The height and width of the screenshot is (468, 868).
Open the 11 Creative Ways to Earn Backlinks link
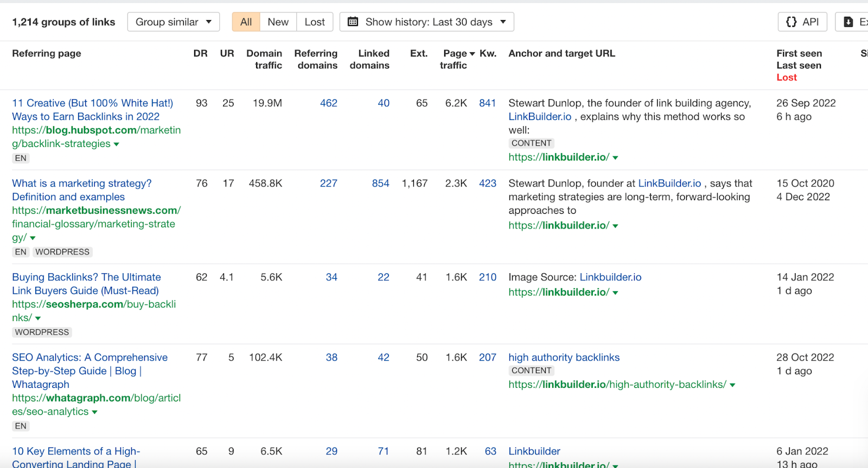93,110
